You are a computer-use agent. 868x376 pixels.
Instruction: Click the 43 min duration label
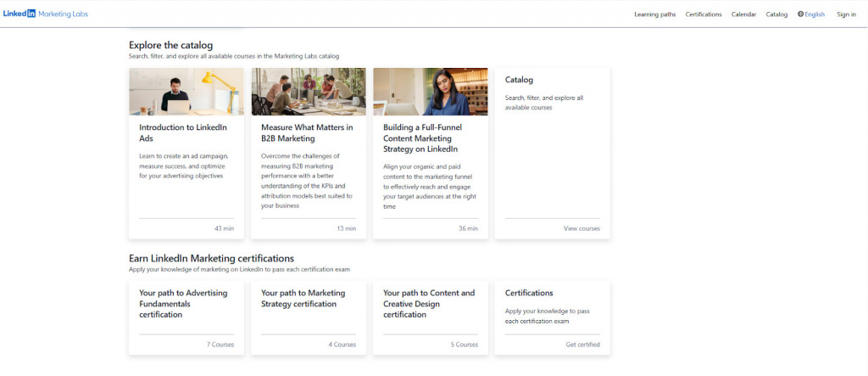coord(224,228)
